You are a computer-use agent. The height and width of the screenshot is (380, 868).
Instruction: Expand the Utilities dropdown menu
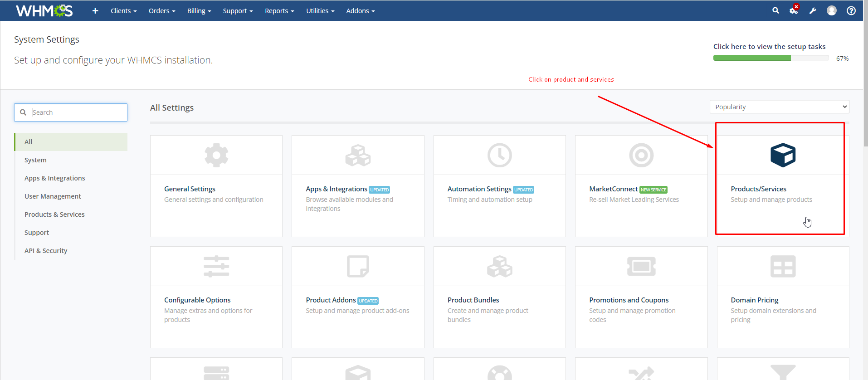click(x=320, y=11)
